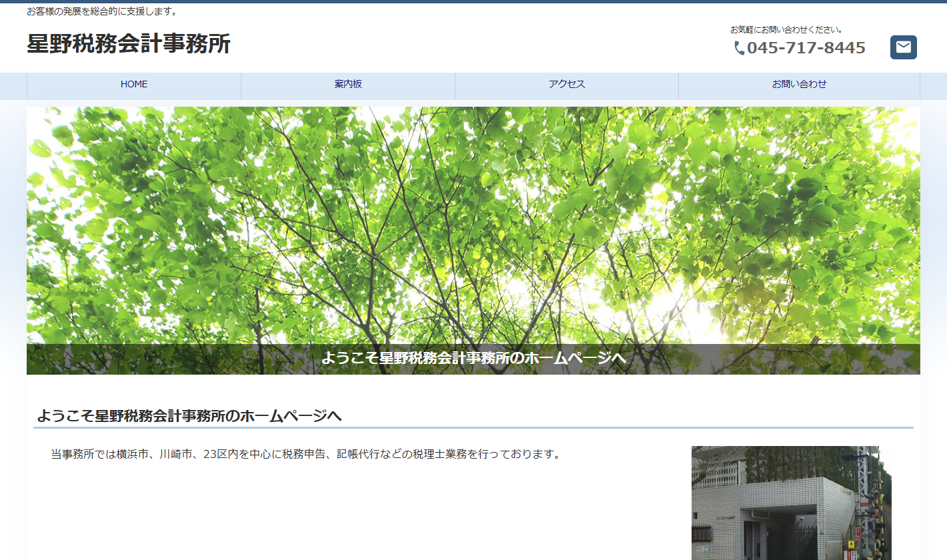Click the phone number 045-717-8445
Screen dimensions: 947x560
click(x=806, y=47)
